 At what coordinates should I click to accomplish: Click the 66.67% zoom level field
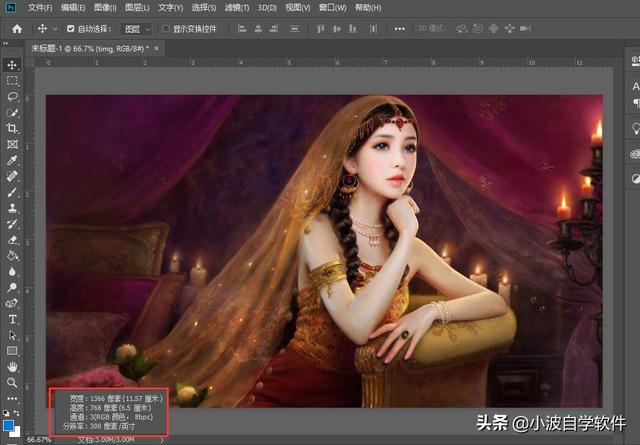coord(39,440)
